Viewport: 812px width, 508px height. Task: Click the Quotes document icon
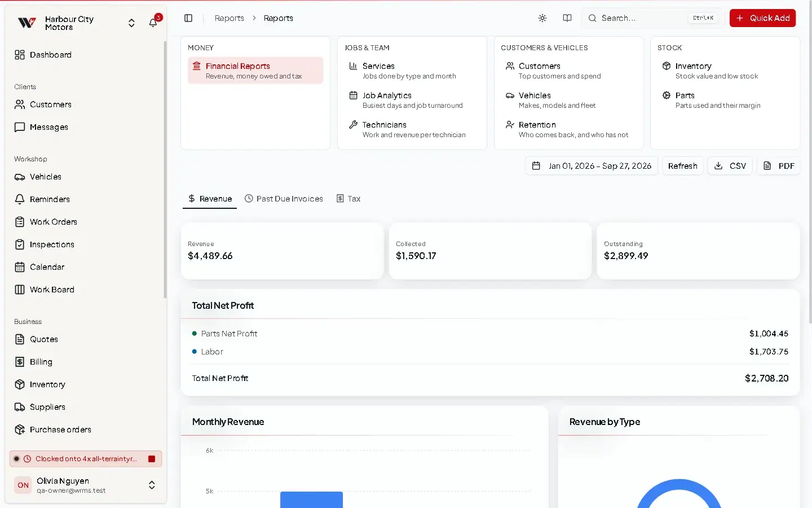(20, 339)
